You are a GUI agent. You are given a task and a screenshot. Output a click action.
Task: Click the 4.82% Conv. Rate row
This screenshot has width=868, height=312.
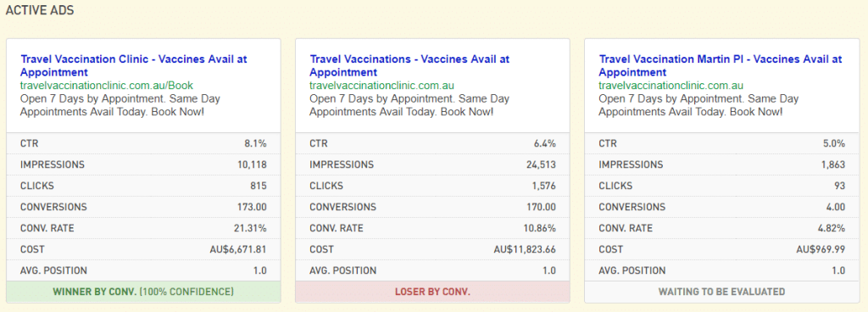point(722,228)
